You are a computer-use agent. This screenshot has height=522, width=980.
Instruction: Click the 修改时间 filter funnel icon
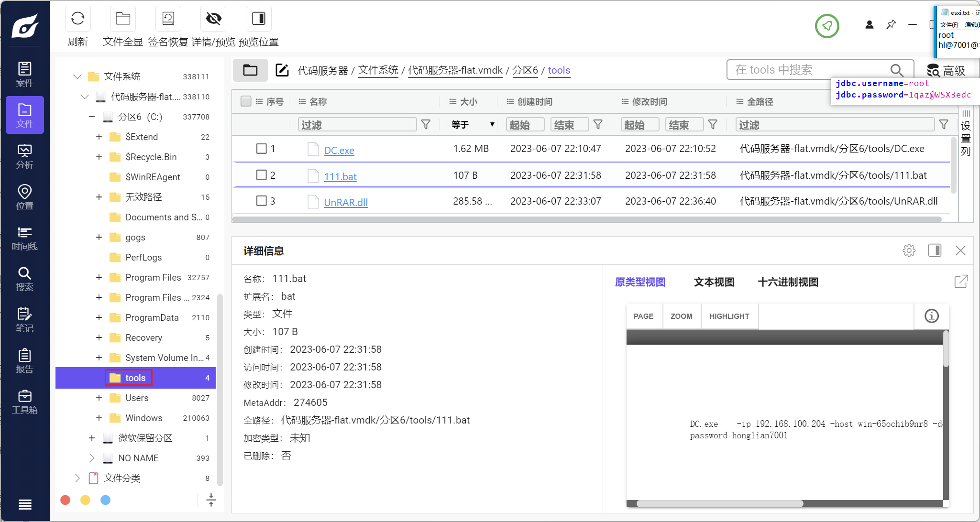click(x=713, y=125)
